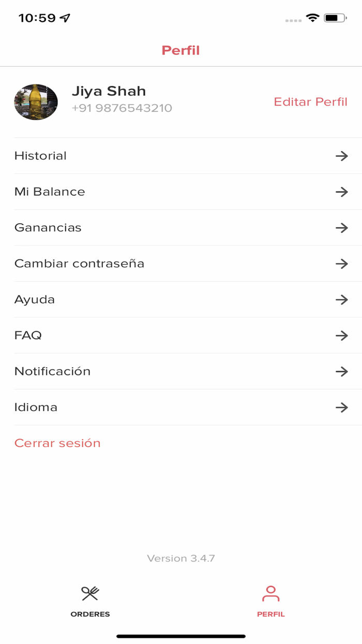The width and height of the screenshot is (362, 644).
Task: Log out with Cerrar sesión
Action: (57, 443)
